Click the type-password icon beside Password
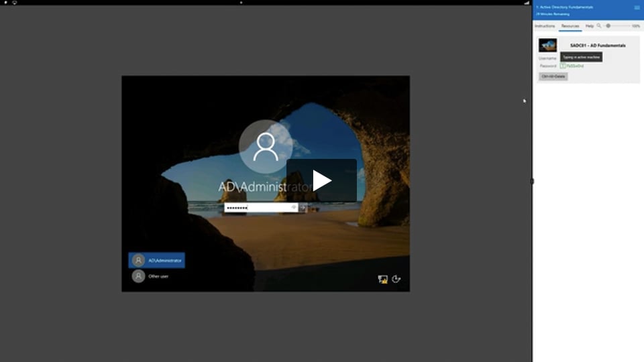 click(x=563, y=66)
